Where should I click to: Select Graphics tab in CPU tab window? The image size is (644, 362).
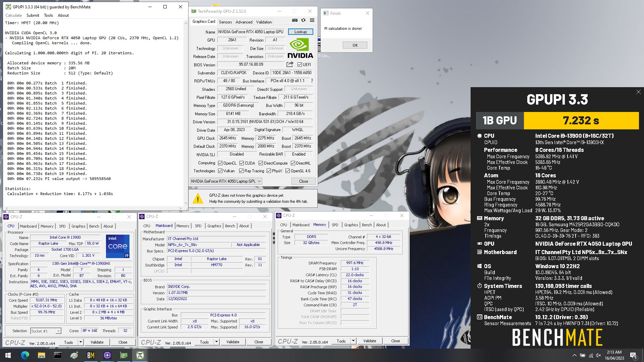pyautogui.click(x=78, y=226)
